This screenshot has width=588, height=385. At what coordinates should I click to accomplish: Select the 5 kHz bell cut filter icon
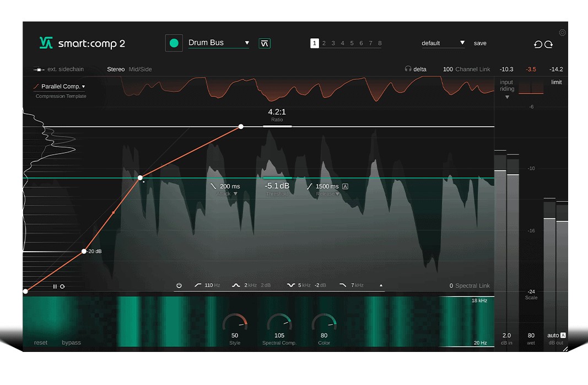pyautogui.click(x=290, y=285)
